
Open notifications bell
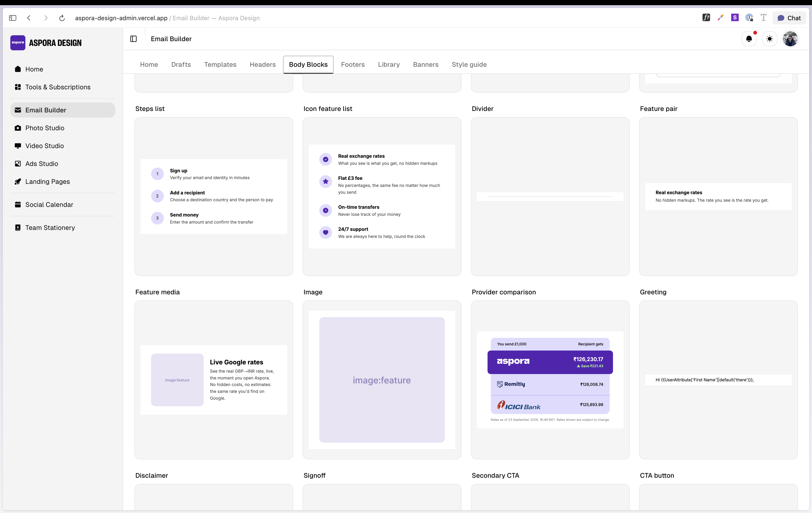coord(749,39)
